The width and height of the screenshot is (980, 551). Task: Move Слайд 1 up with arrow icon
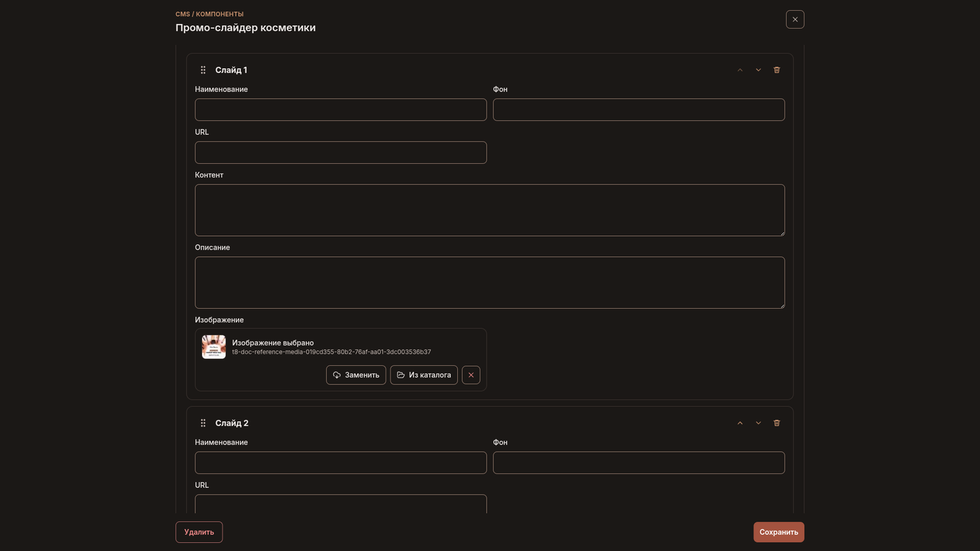[740, 70]
